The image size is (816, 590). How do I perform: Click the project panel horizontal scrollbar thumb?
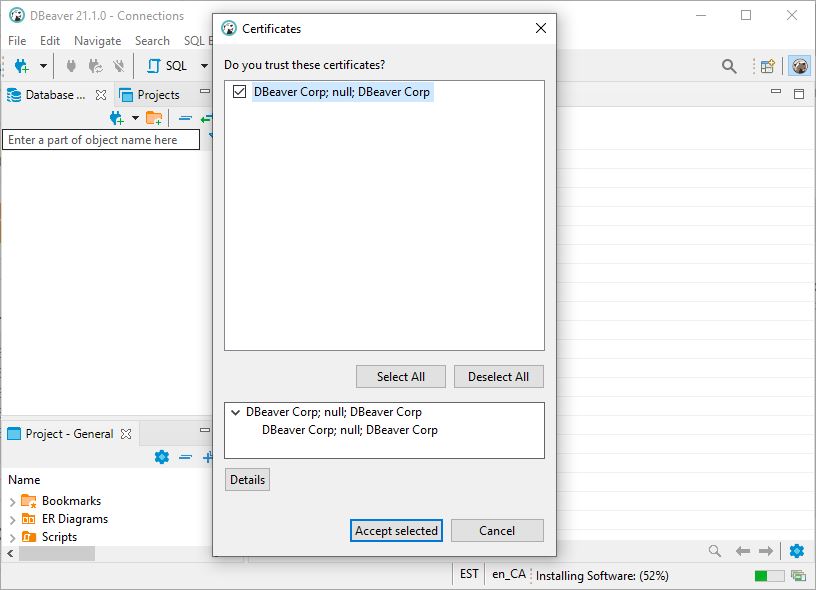coord(57,554)
